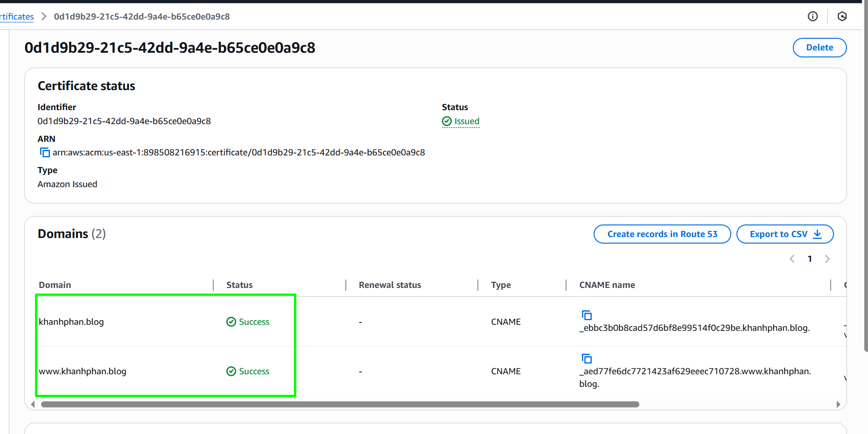Image resolution: width=868 pixels, height=434 pixels.
Task: Open the Issued status details
Action: (461, 121)
